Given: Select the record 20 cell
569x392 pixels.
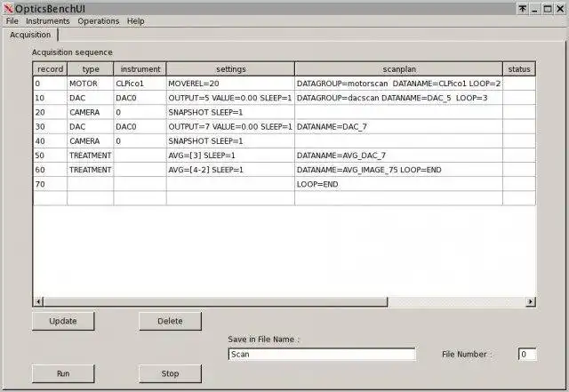Looking at the screenshot, I should click(50, 112).
